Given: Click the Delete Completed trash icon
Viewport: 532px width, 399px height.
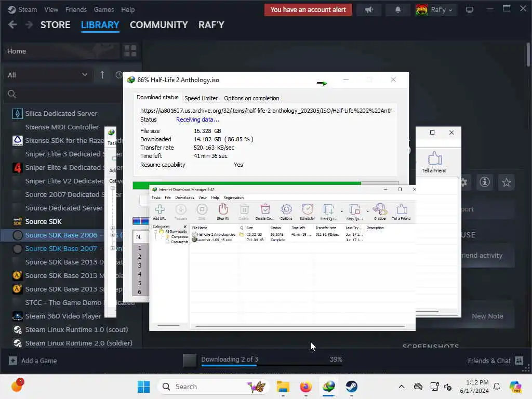Looking at the screenshot, I should 264,212.
